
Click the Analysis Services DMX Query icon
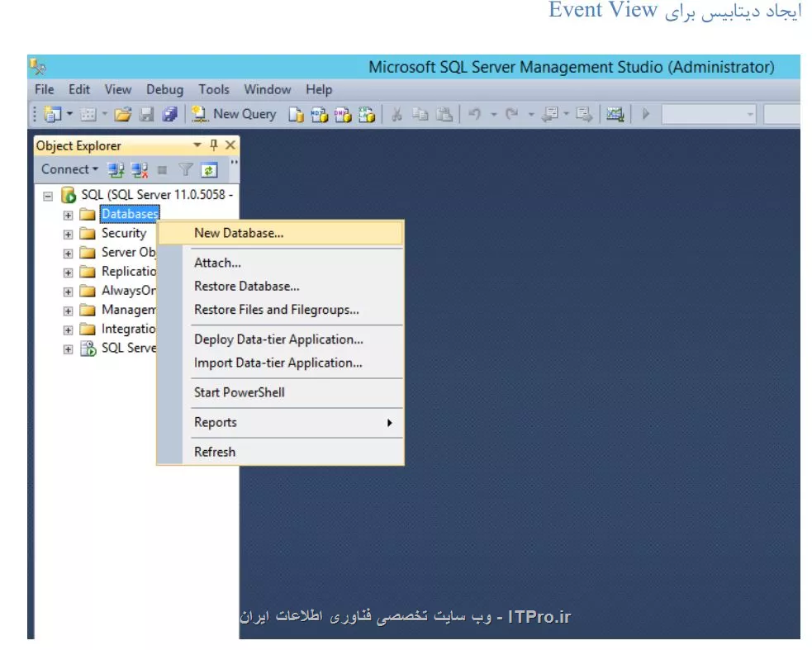(343, 114)
